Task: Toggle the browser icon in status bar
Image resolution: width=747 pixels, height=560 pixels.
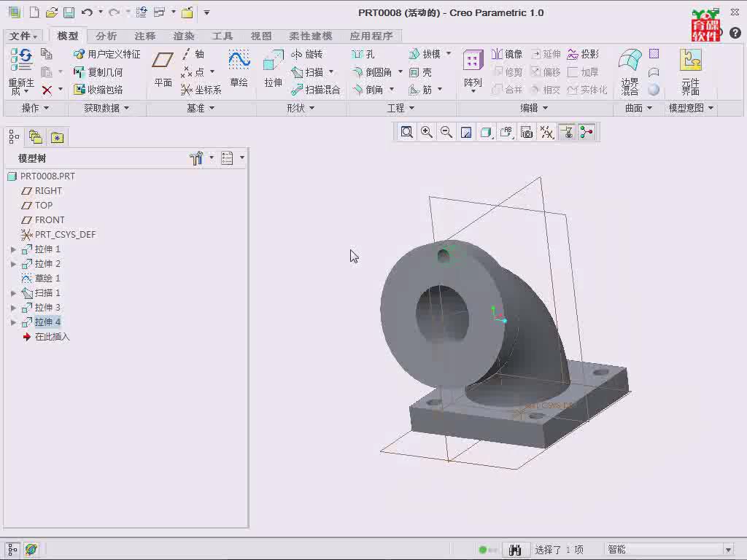Action: pos(31,549)
